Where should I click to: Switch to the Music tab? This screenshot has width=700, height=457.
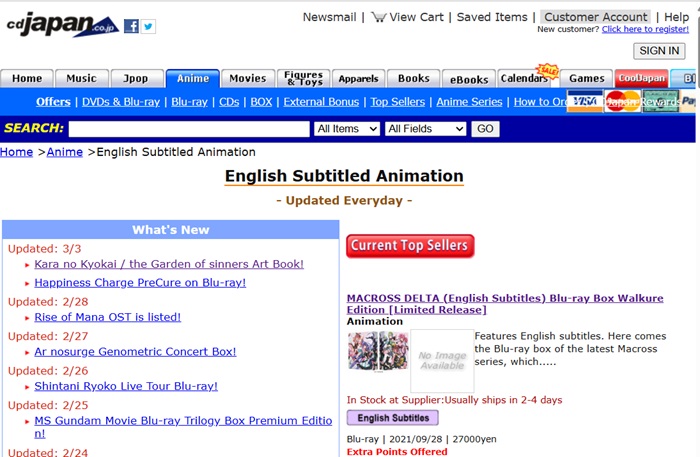point(82,79)
